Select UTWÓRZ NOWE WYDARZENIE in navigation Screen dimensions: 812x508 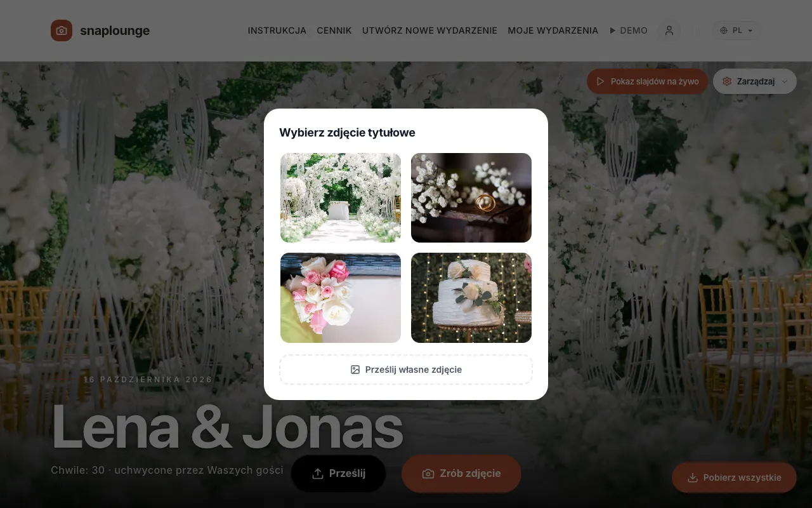(430, 30)
